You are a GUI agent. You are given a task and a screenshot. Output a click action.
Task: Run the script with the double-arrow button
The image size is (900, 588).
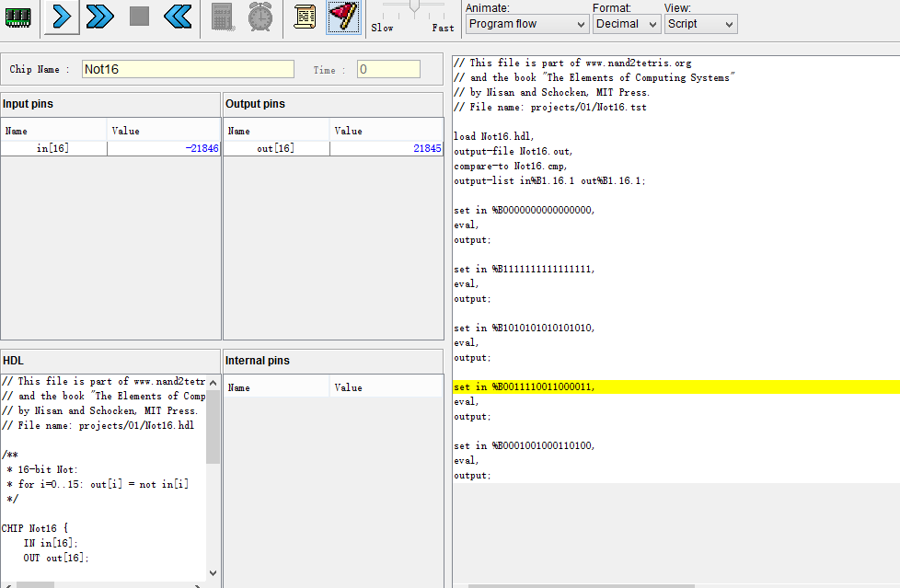(100, 17)
